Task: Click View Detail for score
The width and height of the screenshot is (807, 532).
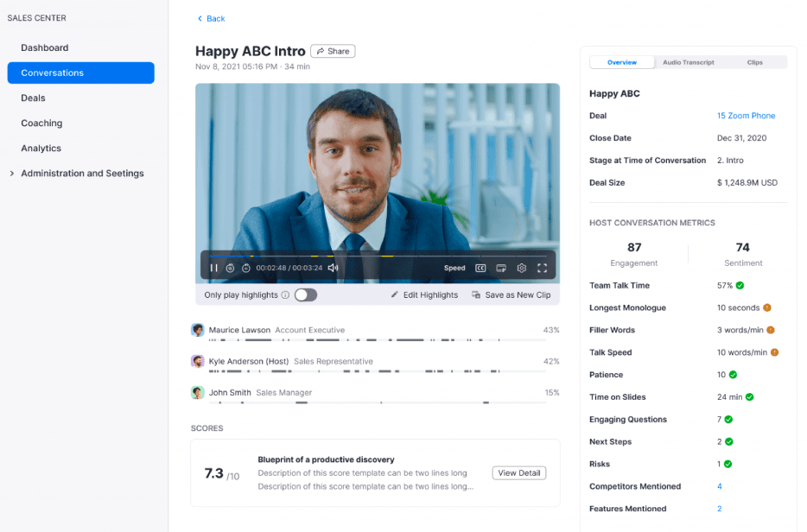Action: point(519,472)
